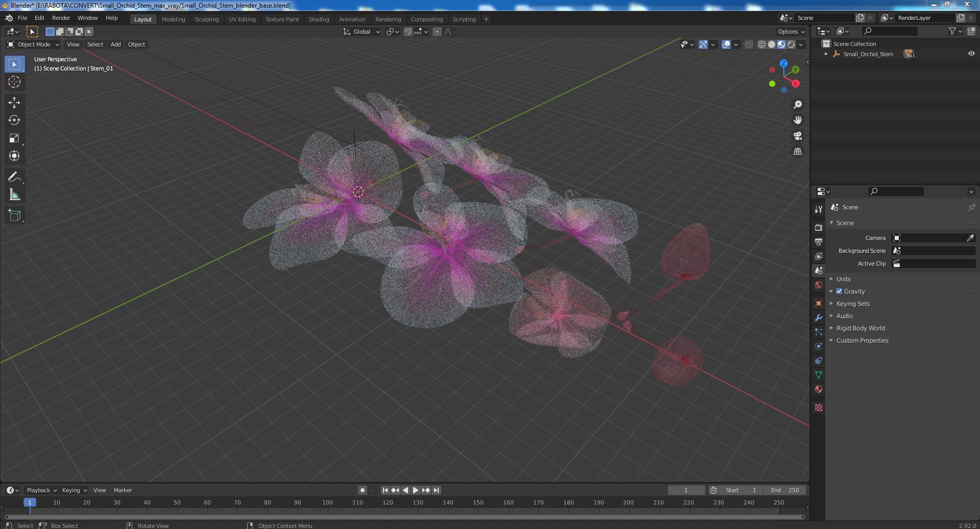The height and width of the screenshot is (529, 980).
Task: Click the current frame number field
Action: [x=686, y=490]
